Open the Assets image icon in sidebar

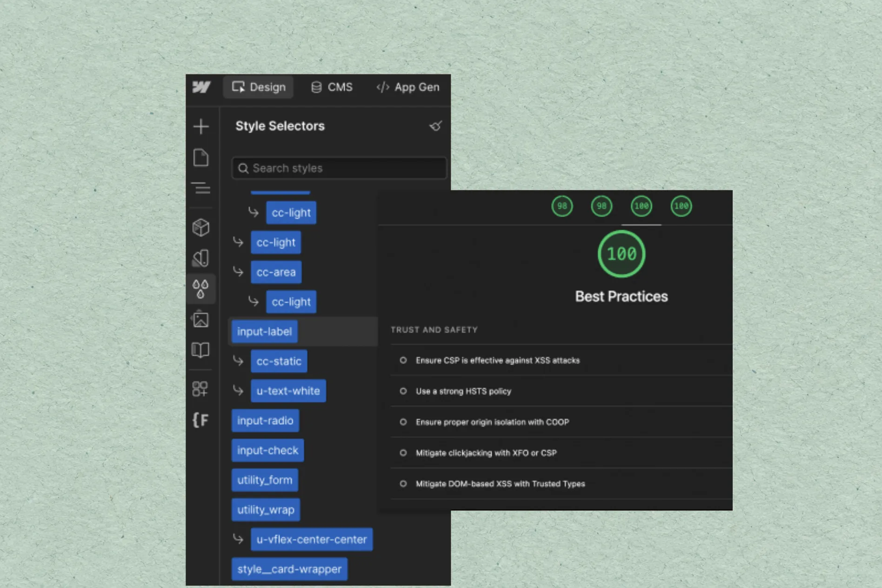click(x=200, y=320)
